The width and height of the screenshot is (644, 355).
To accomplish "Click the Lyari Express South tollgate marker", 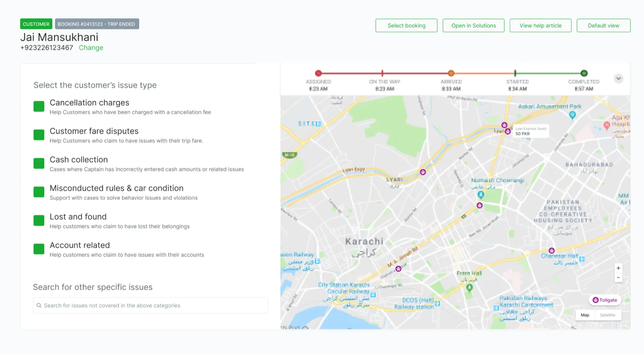I will tap(508, 131).
